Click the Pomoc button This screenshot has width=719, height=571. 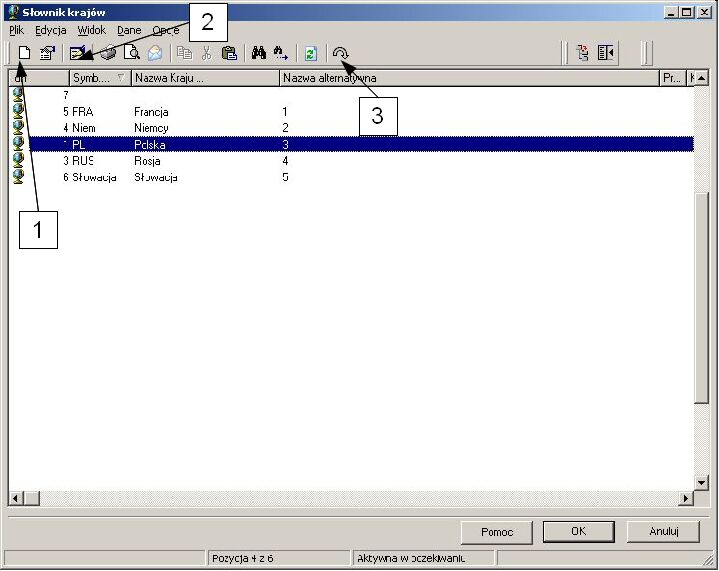click(497, 532)
